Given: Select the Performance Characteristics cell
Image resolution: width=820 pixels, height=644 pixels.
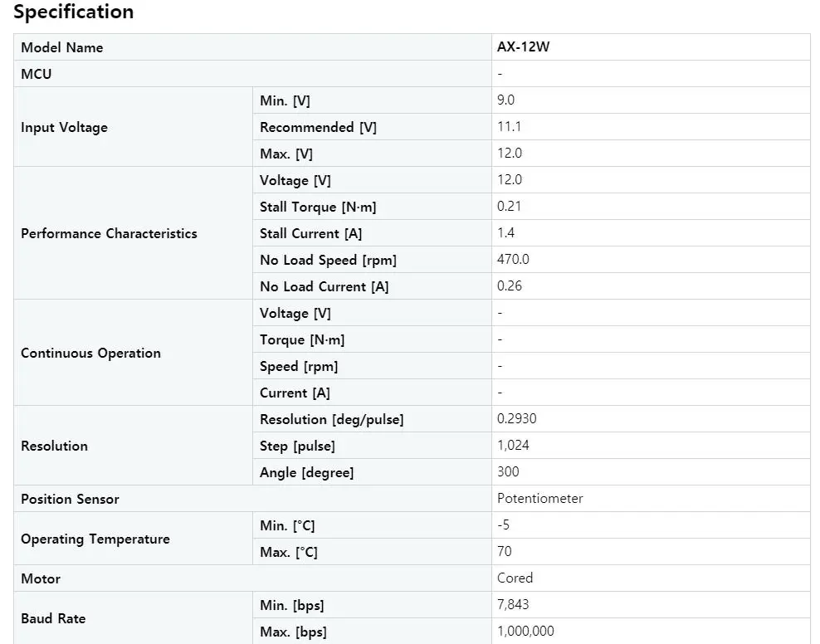Looking at the screenshot, I should (x=133, y=233).
